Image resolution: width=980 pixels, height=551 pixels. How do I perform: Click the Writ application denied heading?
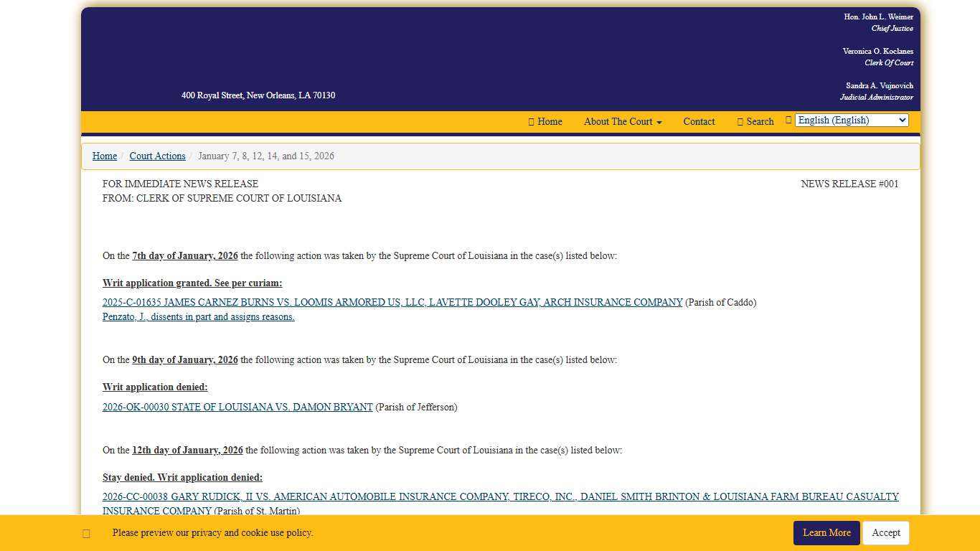(155, 387)
